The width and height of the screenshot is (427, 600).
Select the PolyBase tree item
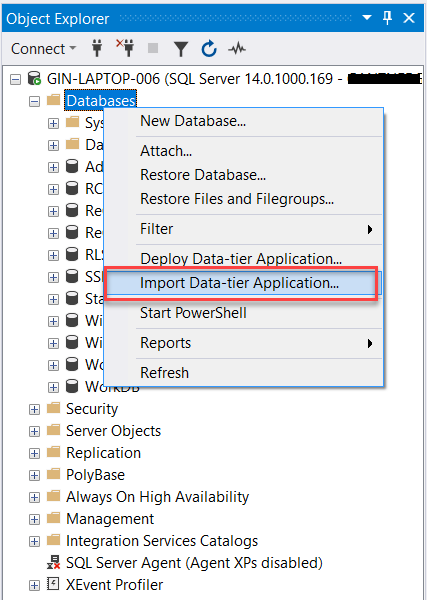pos(95,475)
